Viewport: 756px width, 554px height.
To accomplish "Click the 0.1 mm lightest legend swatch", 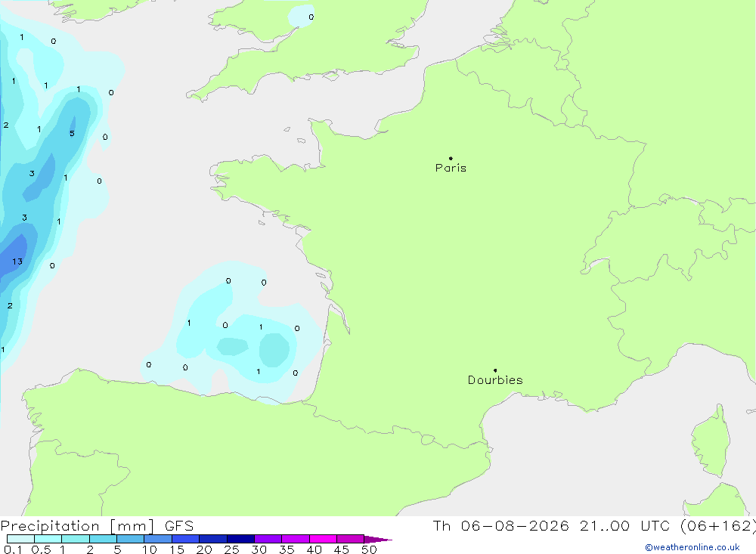I will point(20,539).
